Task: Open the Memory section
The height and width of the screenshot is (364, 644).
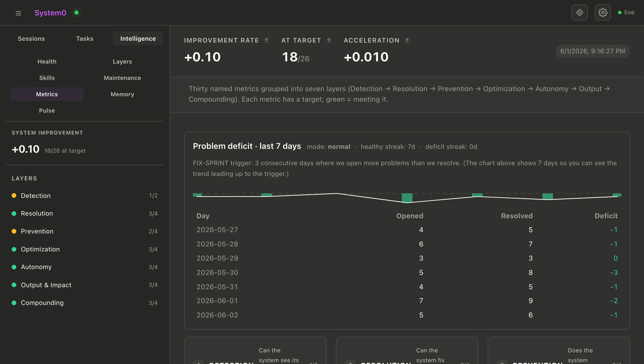Action: point(122,94)
